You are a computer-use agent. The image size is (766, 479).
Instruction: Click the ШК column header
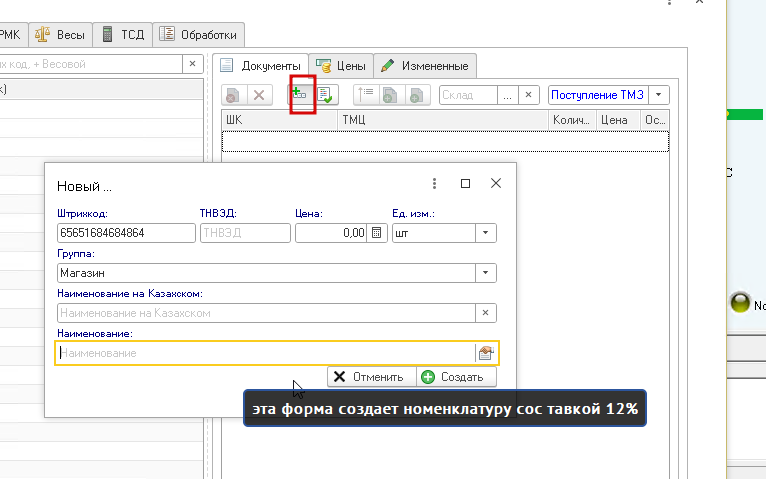279,120
